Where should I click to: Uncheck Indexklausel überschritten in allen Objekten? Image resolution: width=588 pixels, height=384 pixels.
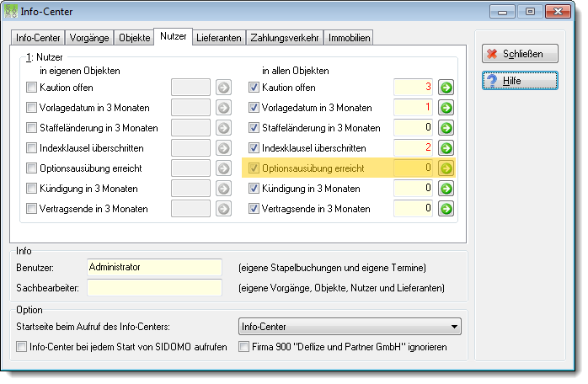(x=254, y=148)
